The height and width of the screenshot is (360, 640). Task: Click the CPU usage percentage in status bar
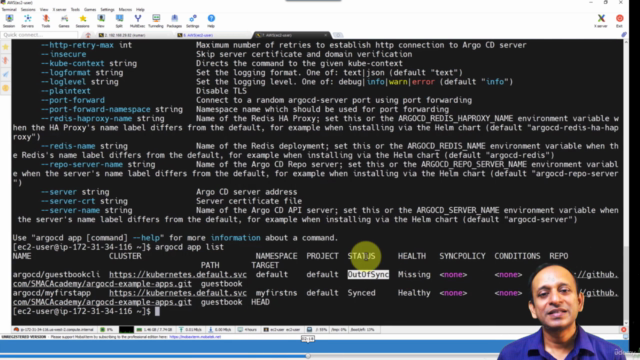[107, 329]
